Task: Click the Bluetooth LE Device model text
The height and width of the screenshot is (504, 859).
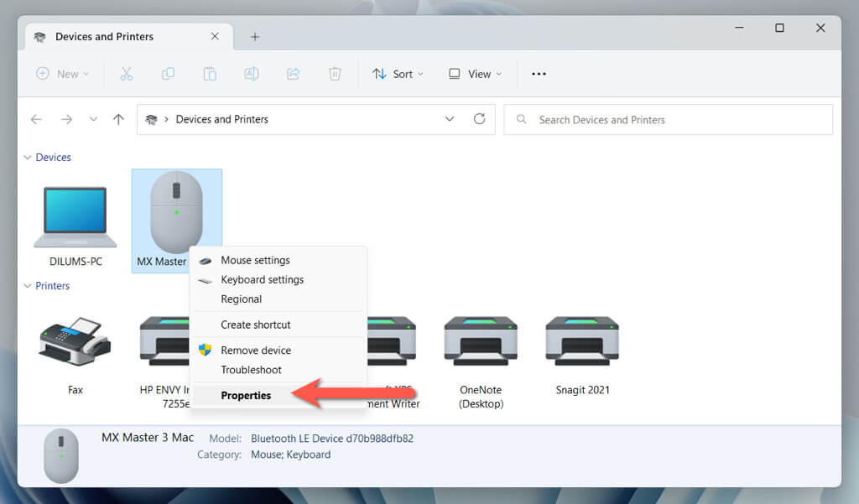Action: tap(332, 439)
